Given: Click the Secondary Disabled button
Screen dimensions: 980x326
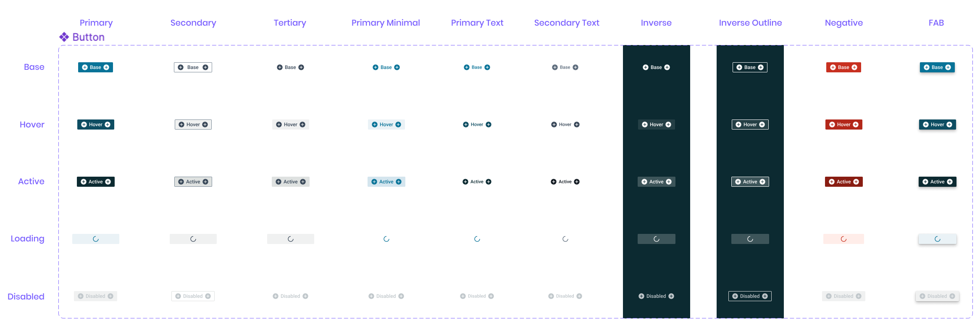Looking at the screenshot, I should point(193,296).
